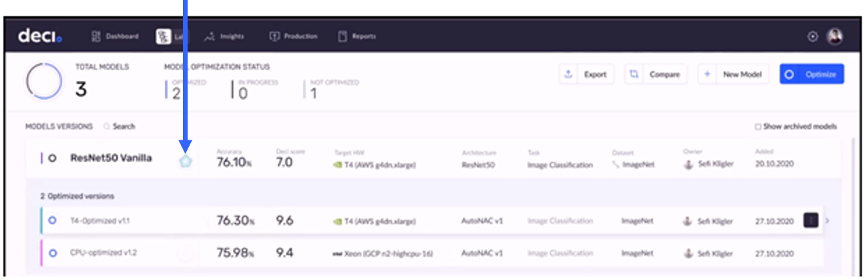Click the blue Optimize button

click(x=812, y=74)
